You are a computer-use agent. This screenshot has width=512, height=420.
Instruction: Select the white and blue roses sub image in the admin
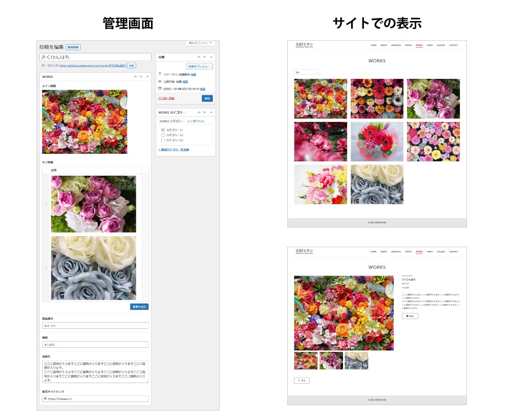point(93,268)
